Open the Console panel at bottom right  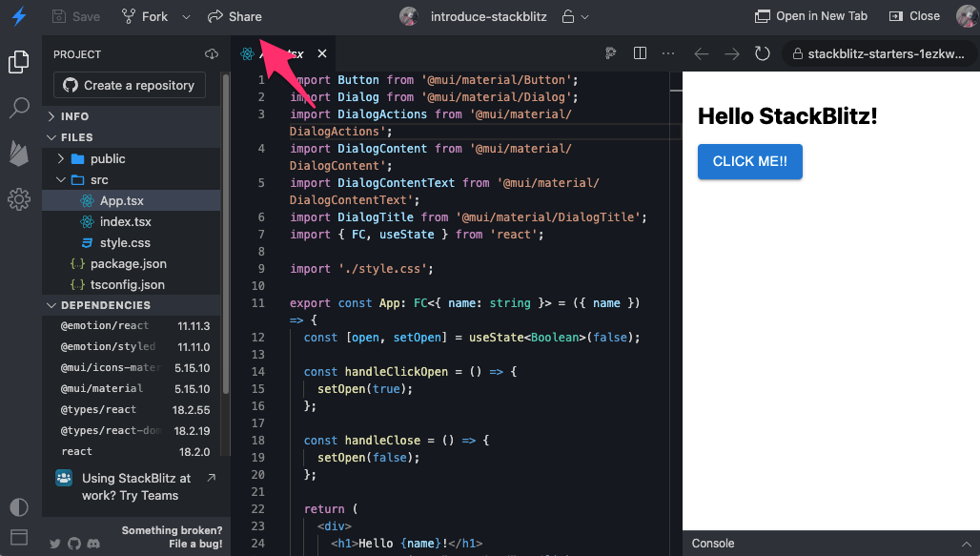713,543
